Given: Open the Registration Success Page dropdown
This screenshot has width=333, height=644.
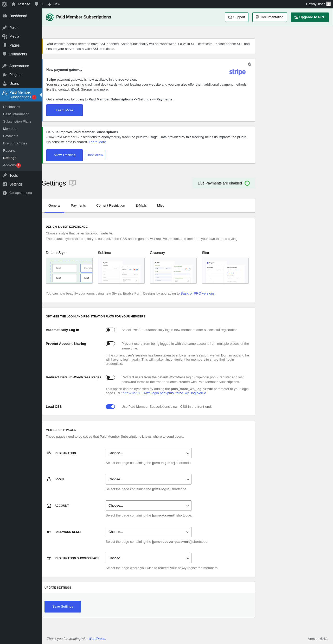Looking at the screenshot, I should pos(149,558).
